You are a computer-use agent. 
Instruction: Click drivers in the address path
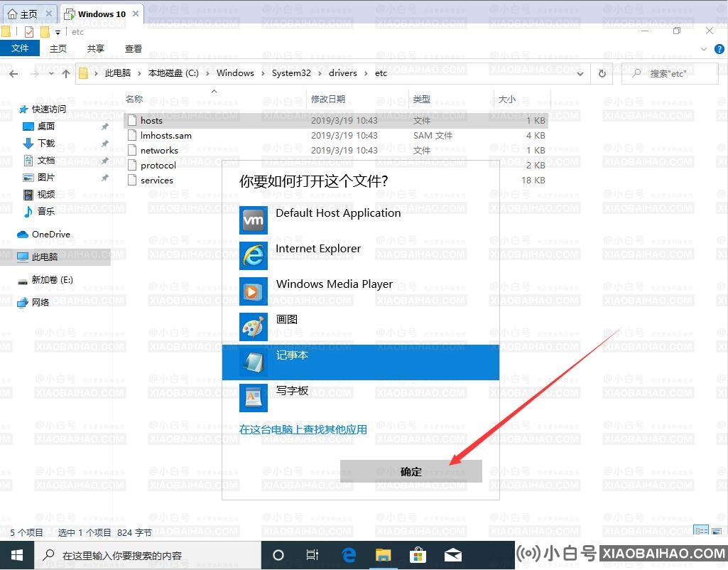pos(343,73)
